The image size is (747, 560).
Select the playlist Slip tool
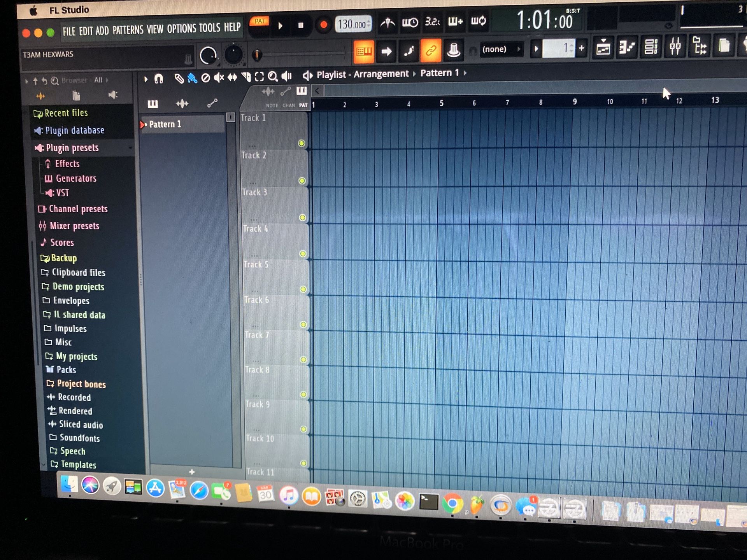coord(232,77)
